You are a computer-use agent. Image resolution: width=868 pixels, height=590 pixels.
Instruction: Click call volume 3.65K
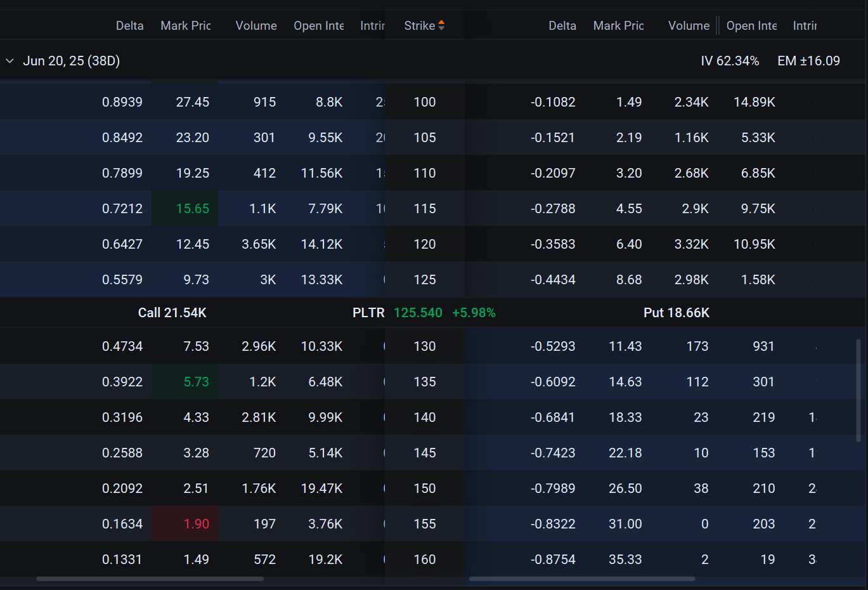click(x=259, y=244)
